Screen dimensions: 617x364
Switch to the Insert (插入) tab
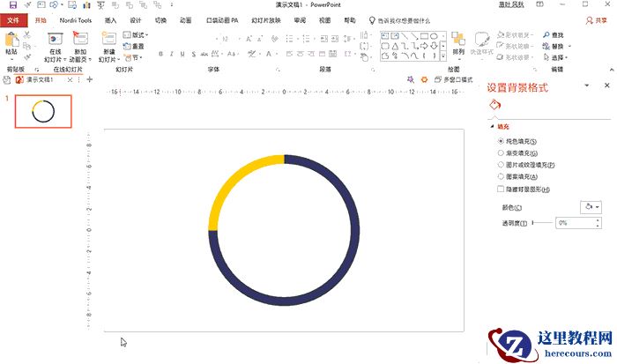pyautogui.click(x=110, y=20)
